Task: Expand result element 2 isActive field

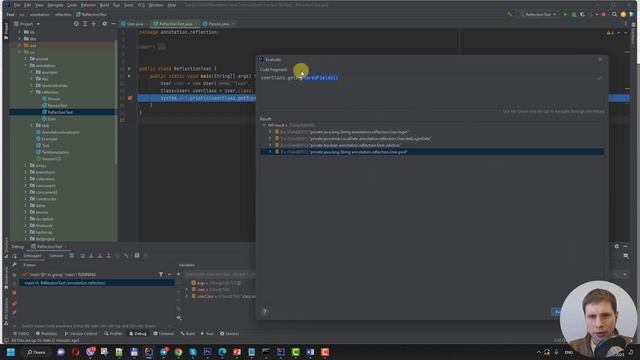Action: tap(270, 145)
